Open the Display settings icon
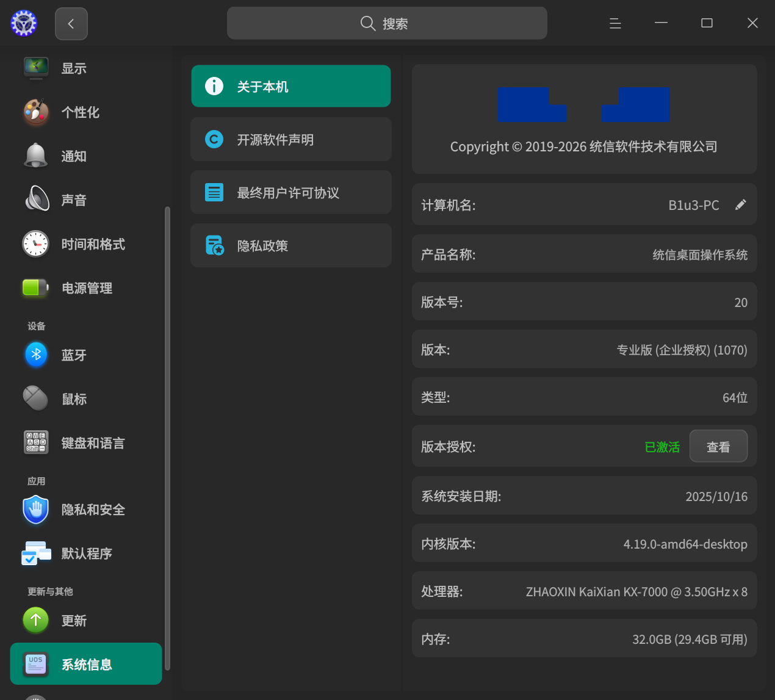The height and width of the screenshot is (700, 775). 36,68
